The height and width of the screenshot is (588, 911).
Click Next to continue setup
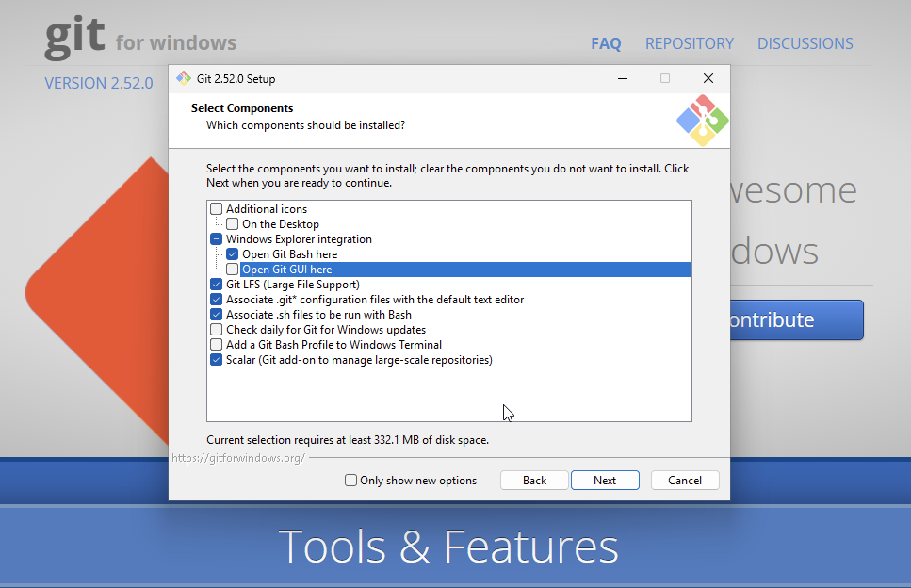pos(605,480)
